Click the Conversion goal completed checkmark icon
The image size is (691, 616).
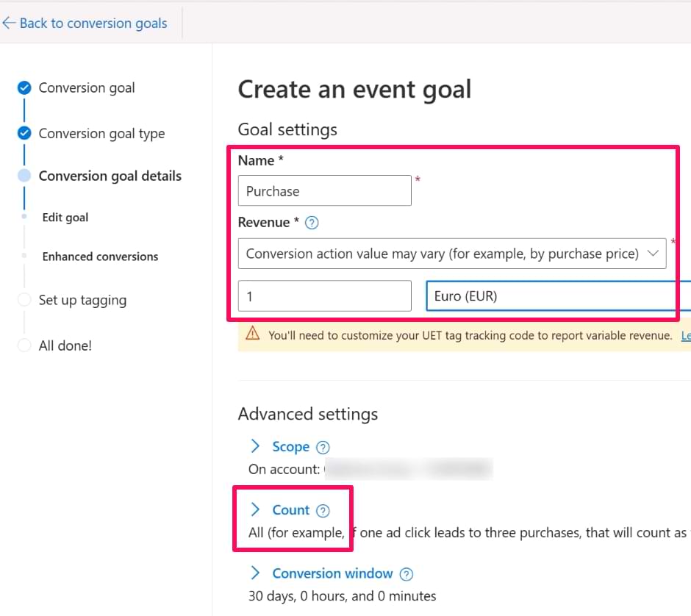coord(24,88)
